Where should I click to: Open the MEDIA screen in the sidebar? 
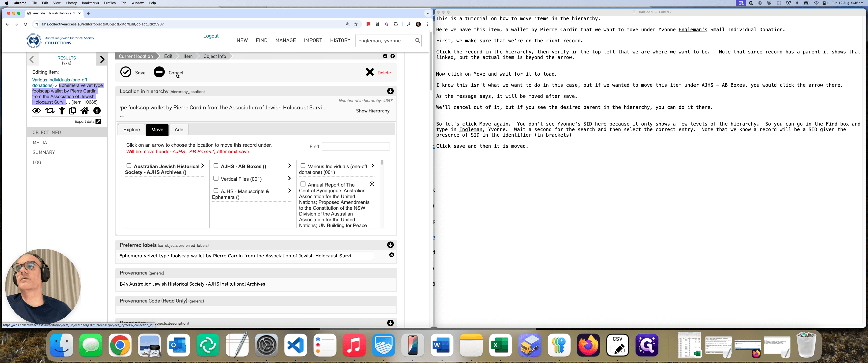coord(40,142)
